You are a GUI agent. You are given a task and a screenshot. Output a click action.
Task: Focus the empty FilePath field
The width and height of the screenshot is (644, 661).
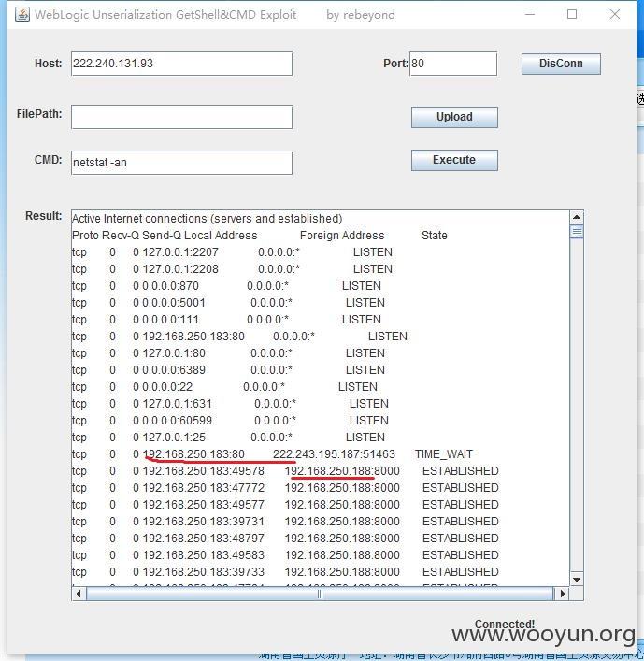click(181, 117)
